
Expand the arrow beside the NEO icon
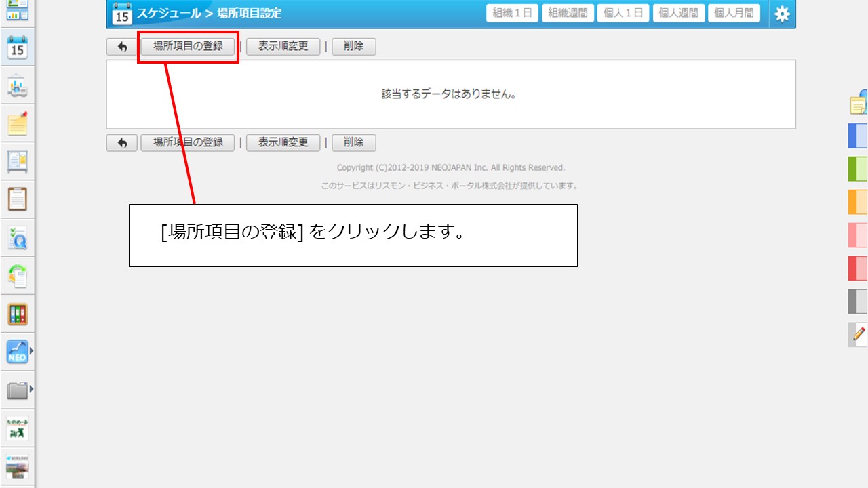coord(31,351)
